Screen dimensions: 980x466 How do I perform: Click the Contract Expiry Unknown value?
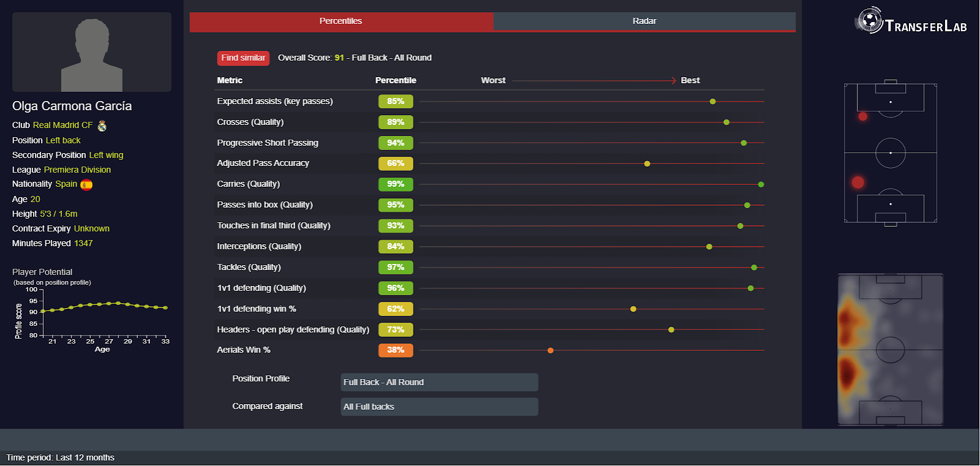coord(92,228)
